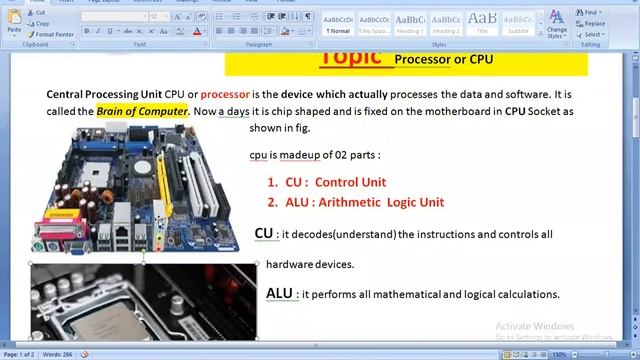The width and height of the screenshot is (640, 360).
Task: Justify the paragraph text
Action: 254,31
